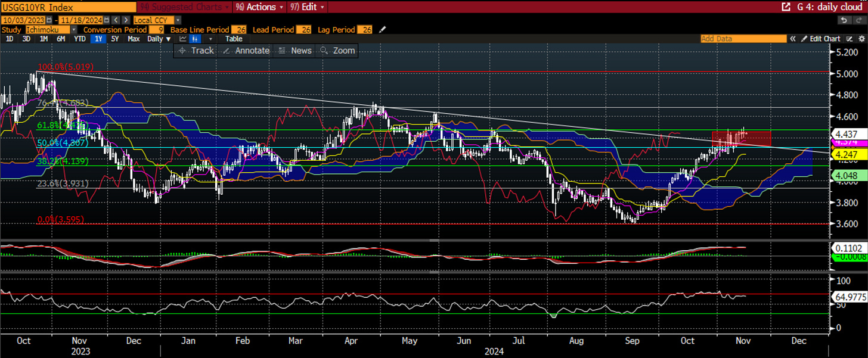Screen dimensions: 868x358
Task: Click the Lead Period value field
Action: 304,30
